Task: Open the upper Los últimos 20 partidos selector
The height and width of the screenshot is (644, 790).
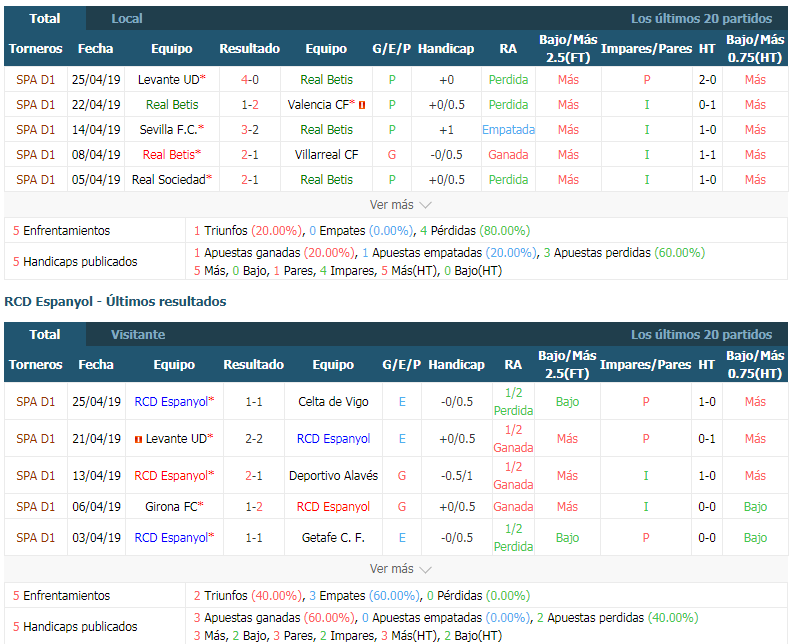Action: click(701, 19)
